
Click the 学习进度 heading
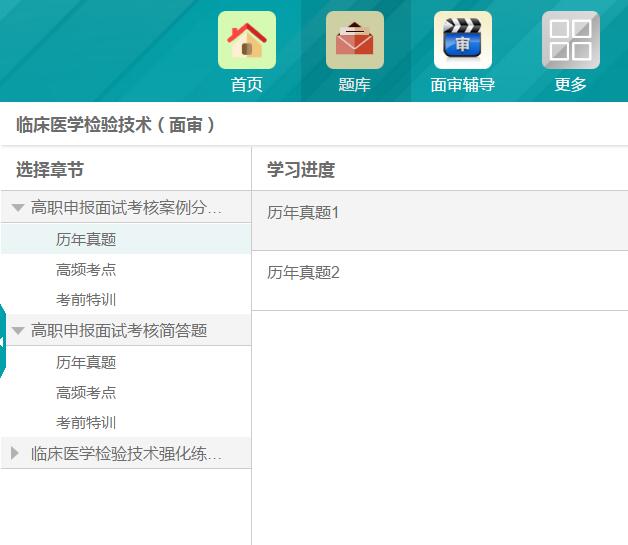click(x=301, y=169)
